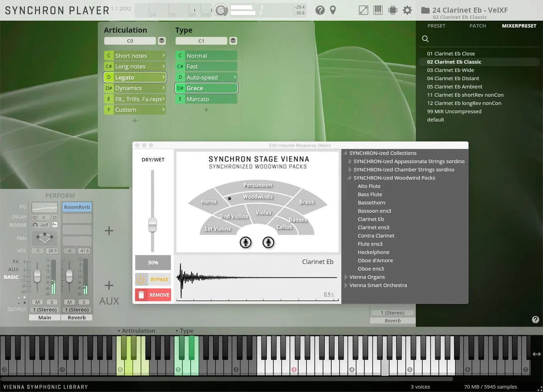The image size is (543, 392).
Task: Switch to the PRESET tab
Action: pos(436,26)
